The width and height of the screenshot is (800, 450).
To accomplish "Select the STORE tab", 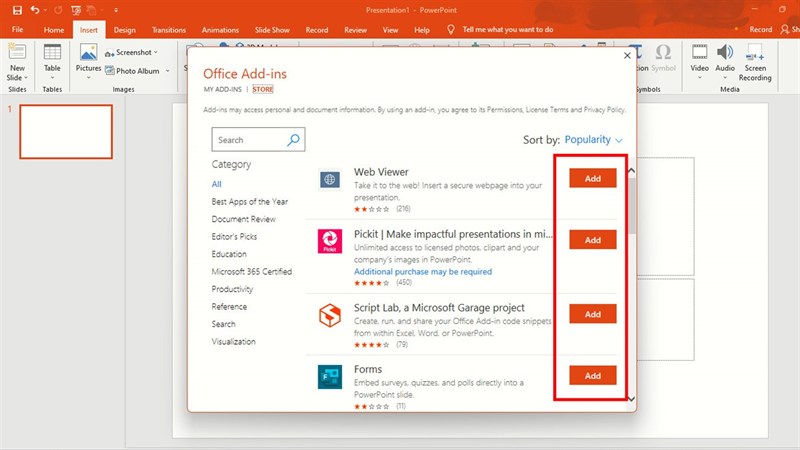I will click(x=263, y=89).
